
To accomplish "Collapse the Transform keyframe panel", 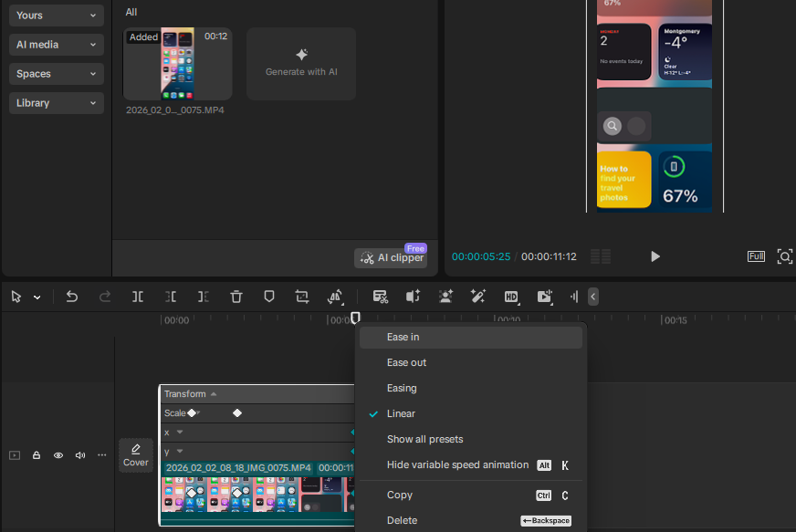I will [214, 394].
